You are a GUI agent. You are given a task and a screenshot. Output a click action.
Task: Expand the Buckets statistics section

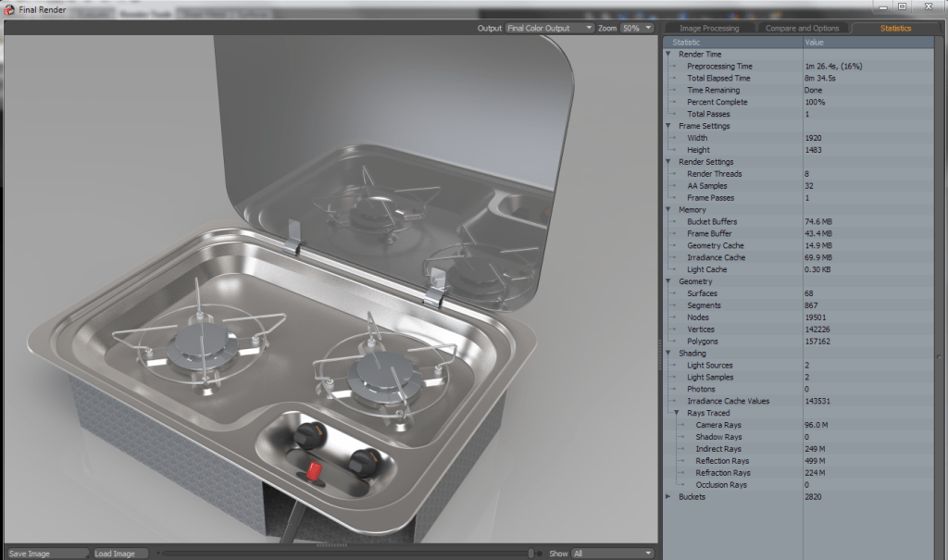tap(667, 496)
